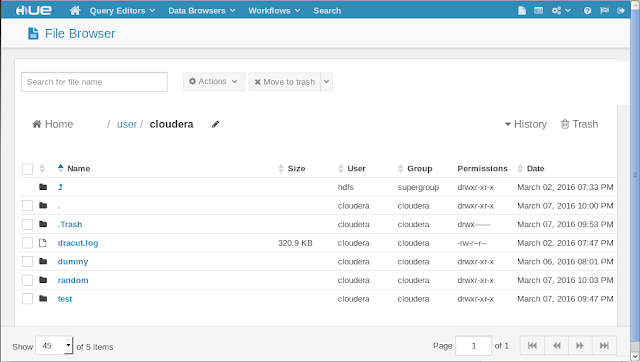This screenshot has height=362, width=640.
Task: Go to first page button
Action: 532,346
